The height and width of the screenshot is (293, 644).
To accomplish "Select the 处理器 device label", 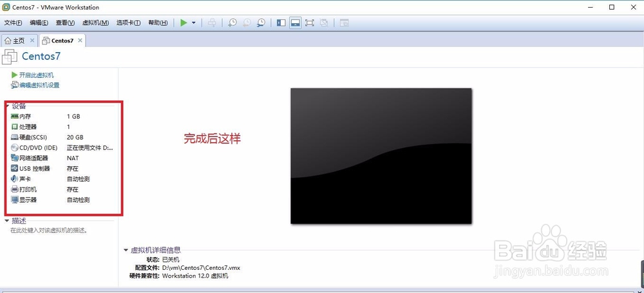I will tap(28, 127).
